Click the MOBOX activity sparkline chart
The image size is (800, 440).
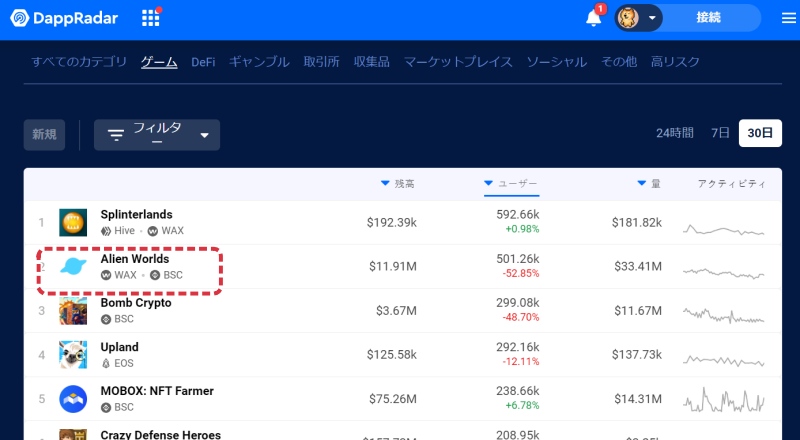723,399
